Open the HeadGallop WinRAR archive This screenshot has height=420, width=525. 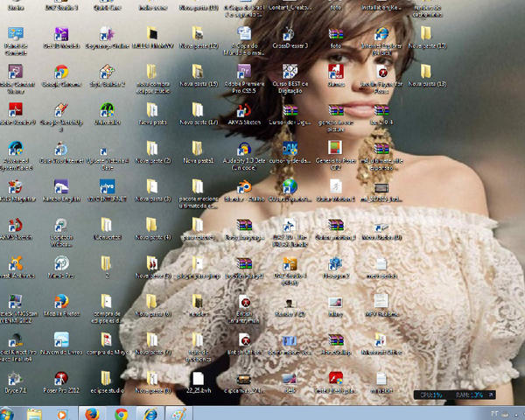click(x=335, y=344)
